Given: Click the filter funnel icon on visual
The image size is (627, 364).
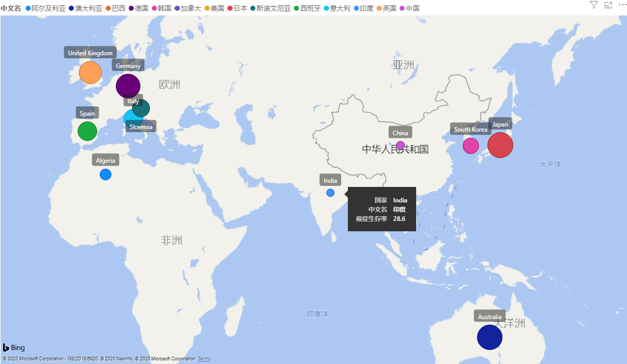Looking at the screenshot, I should pos(593,5).
